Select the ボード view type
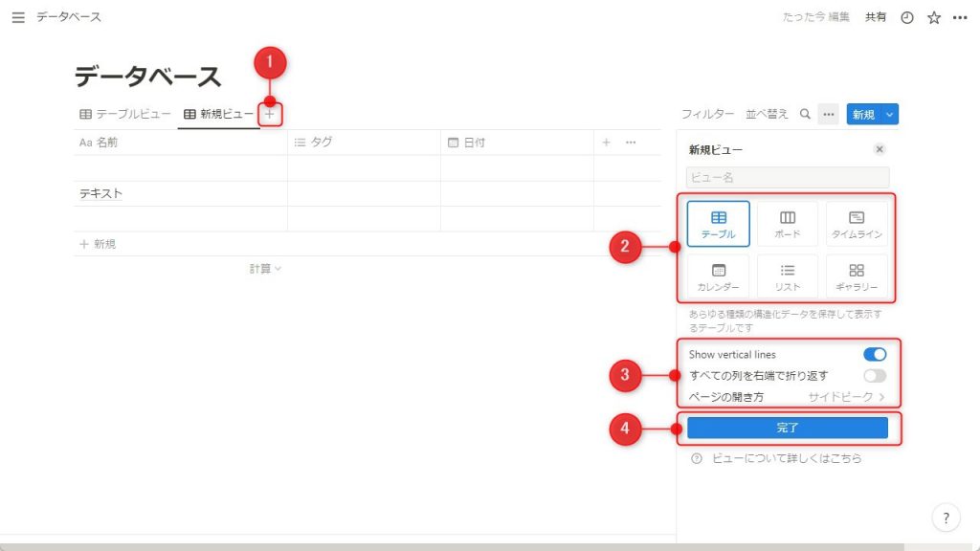Image resolution: width=980 pixels, height=551 pixels. (x=788, y=224)
